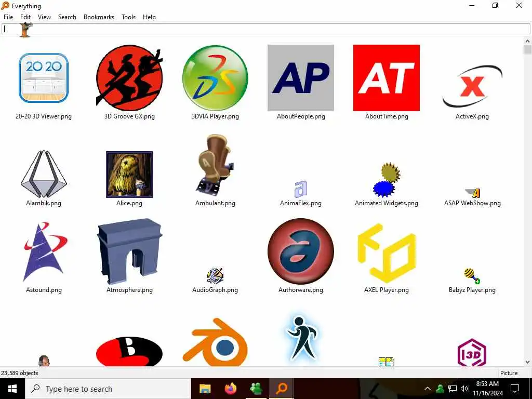Click the ASAP WebShow.png small icon

(472, 193)
